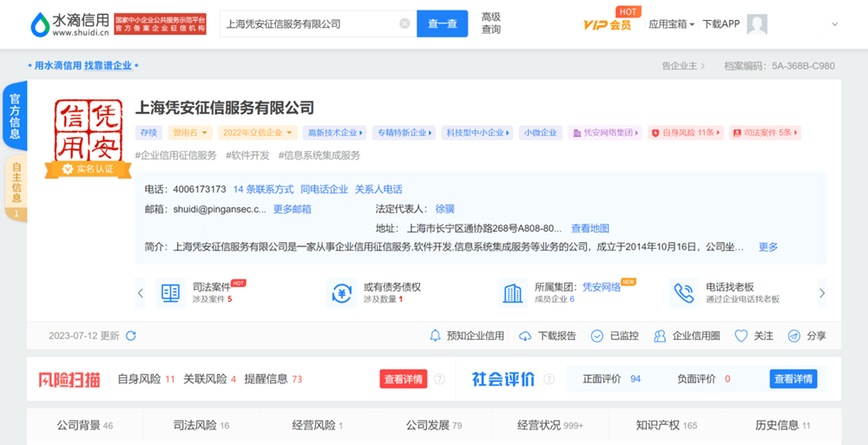The height and width of the screenshot is (445, 868).
Task: Click the 查一查 search button
Action: coord(443,23)
